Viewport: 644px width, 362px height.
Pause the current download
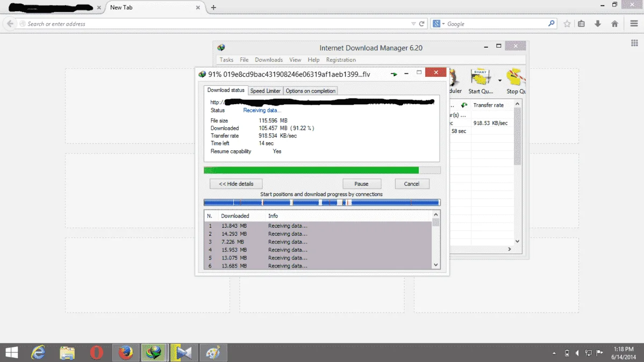(x=361, y=184)
